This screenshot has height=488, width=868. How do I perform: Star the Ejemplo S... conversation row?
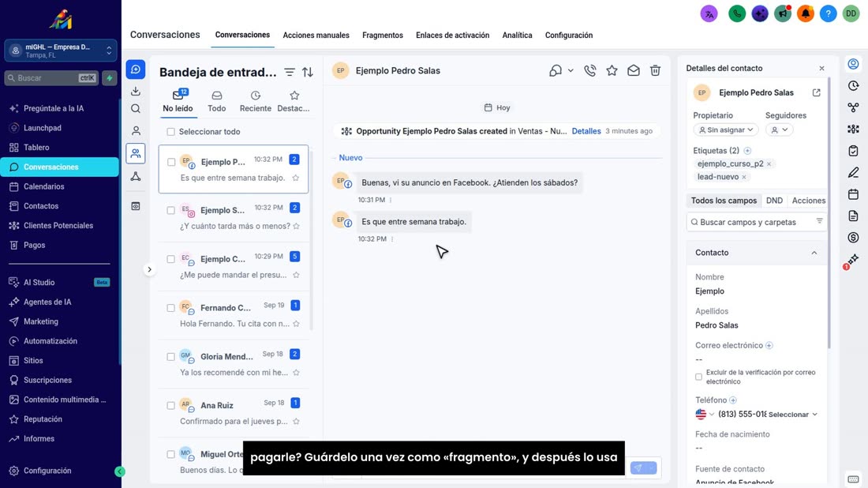297,226
